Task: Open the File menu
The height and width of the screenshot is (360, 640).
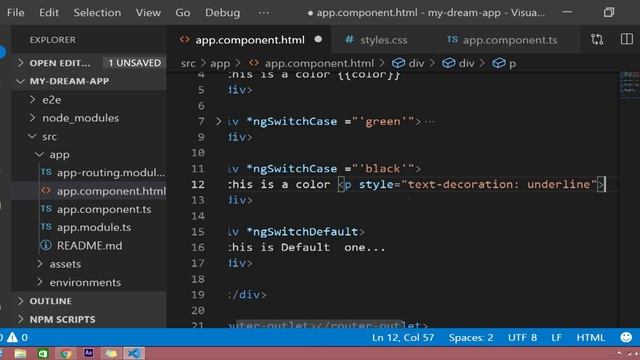Action: tap(16, 13)
